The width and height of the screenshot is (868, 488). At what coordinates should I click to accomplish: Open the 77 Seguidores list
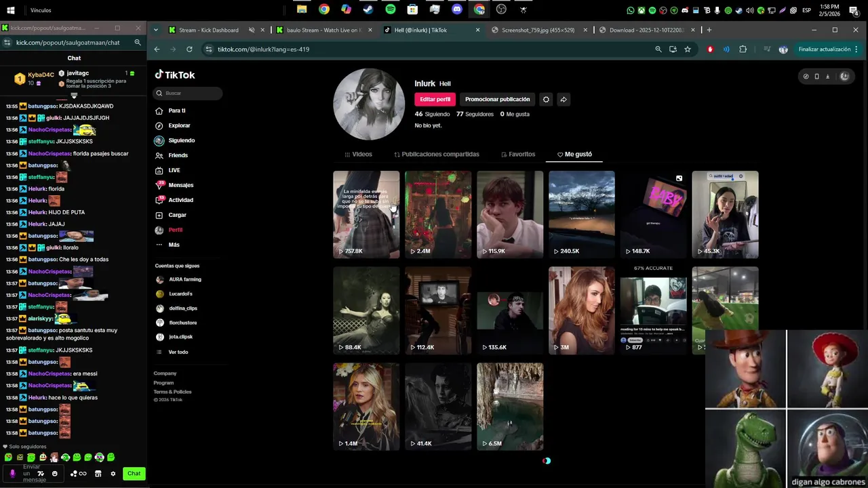(475, 114)
